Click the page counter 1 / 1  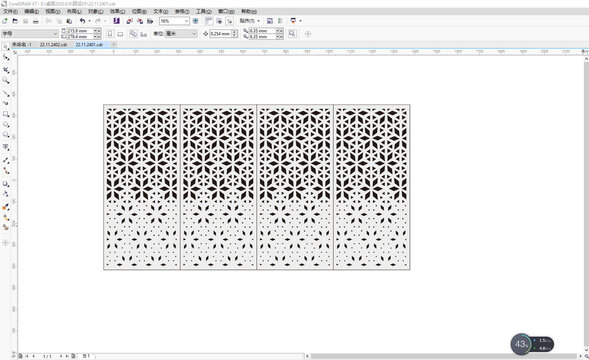click(47, 356)
